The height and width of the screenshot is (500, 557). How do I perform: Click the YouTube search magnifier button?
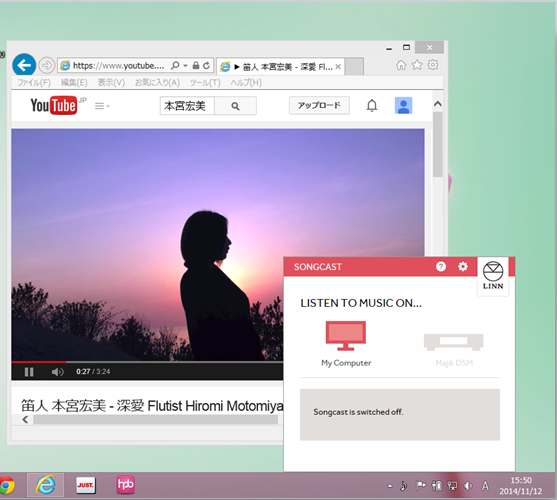click(235, 106)
